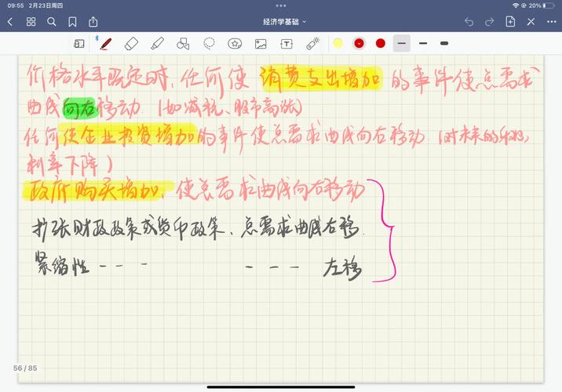Bookmark the current page

click(x=72, y=22)
